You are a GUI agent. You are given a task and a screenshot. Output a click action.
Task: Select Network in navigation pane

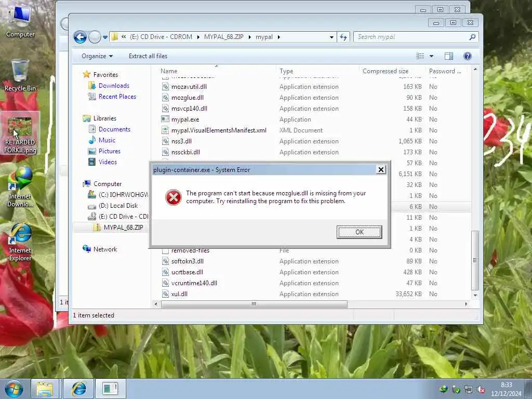coord(105,249)
